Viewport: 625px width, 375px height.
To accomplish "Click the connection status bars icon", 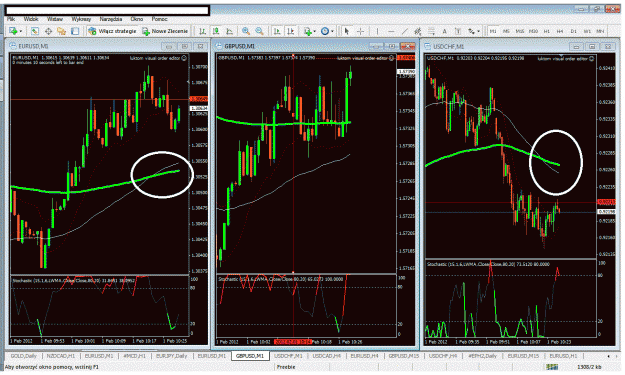I will (x=552, y=367).
